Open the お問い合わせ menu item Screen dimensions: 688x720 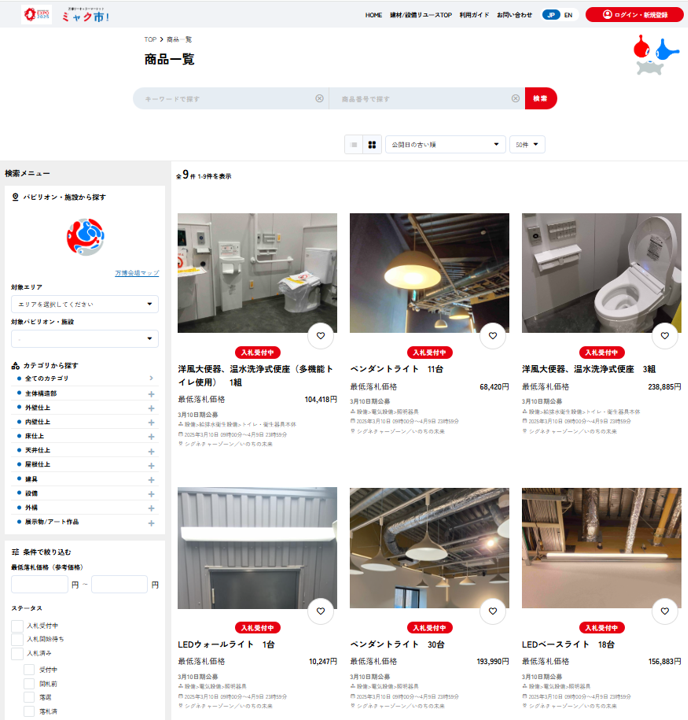pyautogui.click(x=514, y=15)
